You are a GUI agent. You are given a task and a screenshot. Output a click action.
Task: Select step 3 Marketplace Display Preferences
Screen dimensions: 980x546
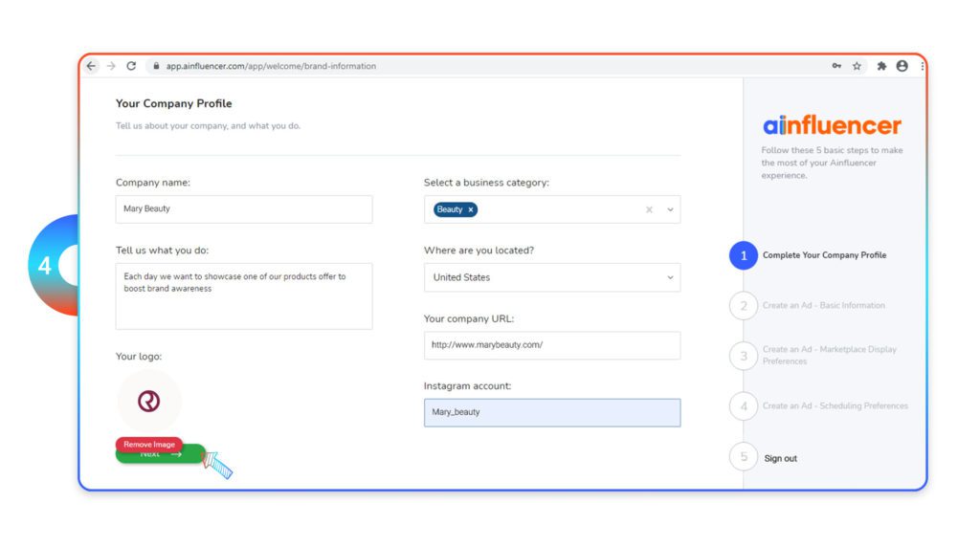pyautogui.click(x=813, y=356)
